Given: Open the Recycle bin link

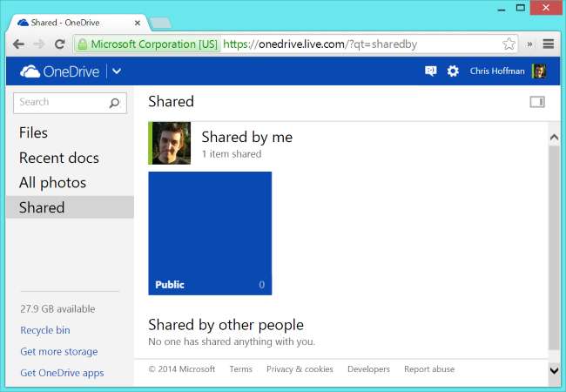Looking at the screenshot, I should [x=44, y=330].
